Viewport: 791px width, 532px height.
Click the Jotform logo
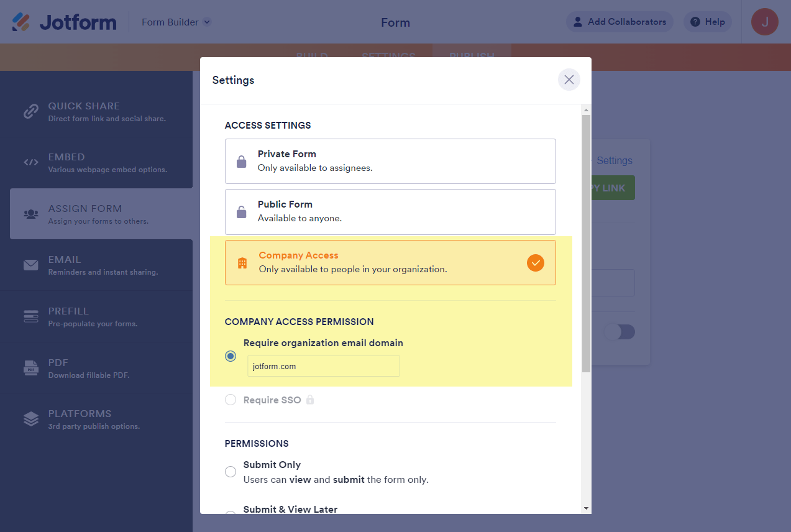(64, 22)
